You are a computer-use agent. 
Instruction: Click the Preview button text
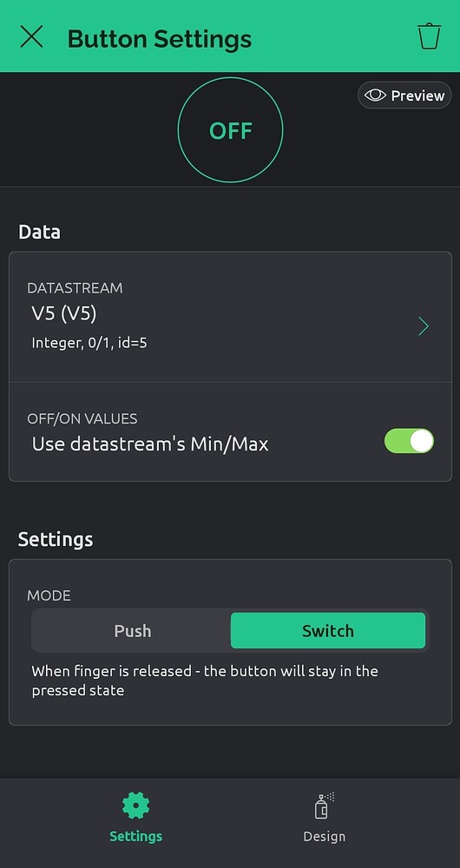pyautogui.click(x=418, y=95)
